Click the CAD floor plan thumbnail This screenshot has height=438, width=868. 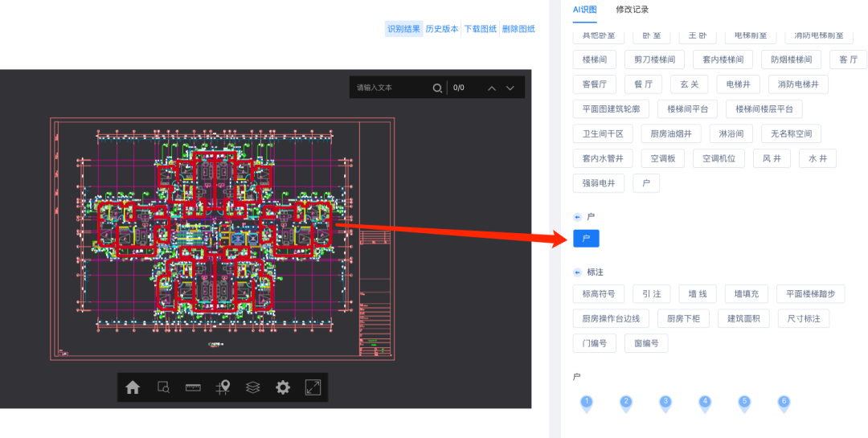click(x=222, y=239)
